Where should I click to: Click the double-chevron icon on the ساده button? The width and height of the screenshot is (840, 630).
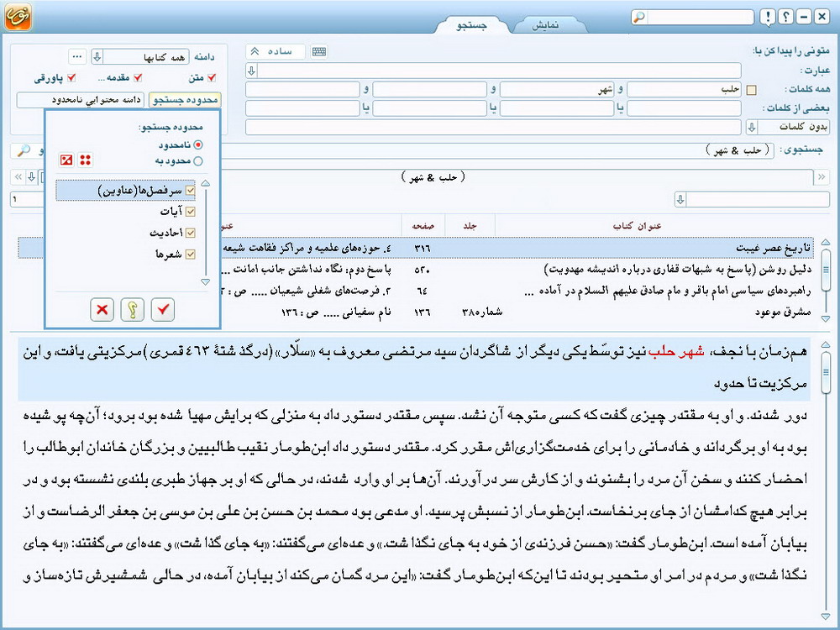pyautogui.click(x=255, y=51)
